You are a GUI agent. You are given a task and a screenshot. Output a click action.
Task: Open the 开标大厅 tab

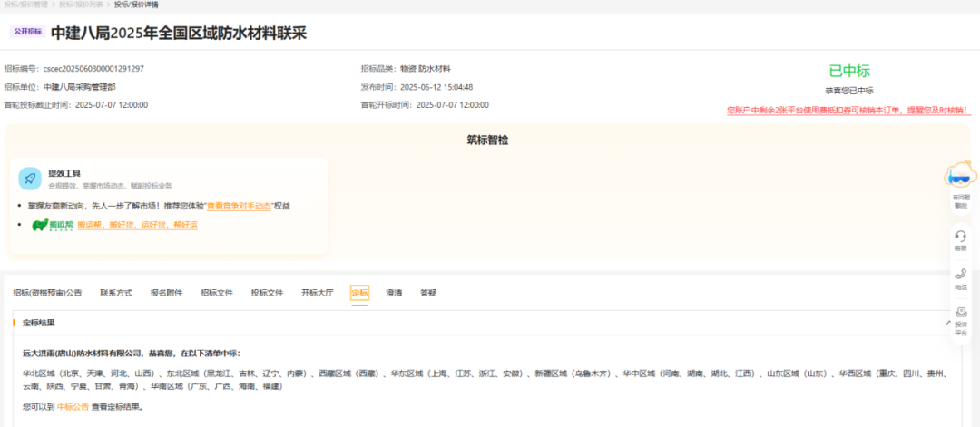318,293
